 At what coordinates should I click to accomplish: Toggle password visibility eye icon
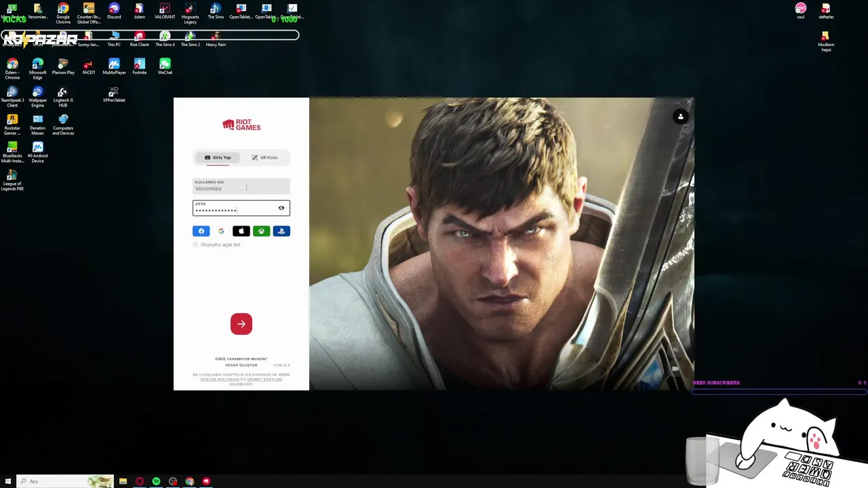[x=281, y=208]
